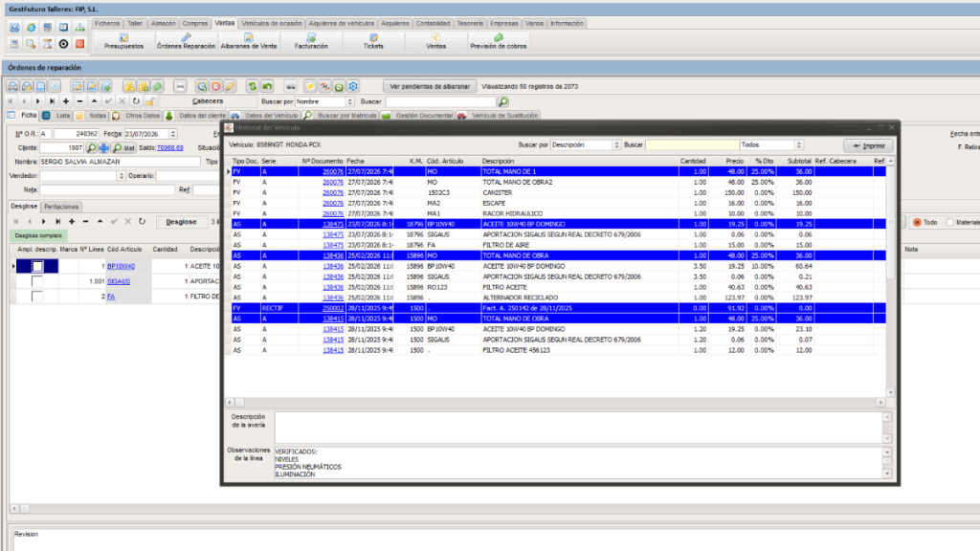Click the first printer icon in the orders toolbar

13,86
